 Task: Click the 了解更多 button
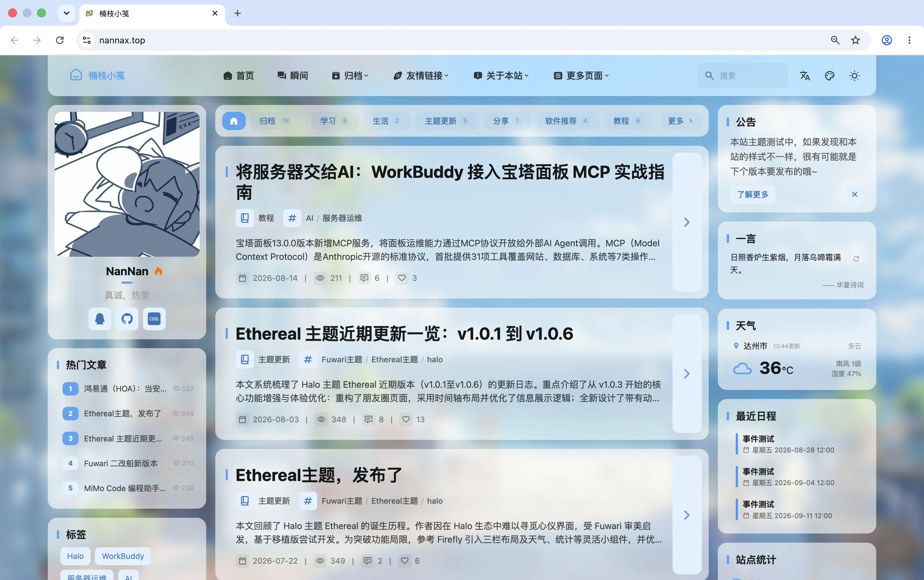click(x=752, y=194)
